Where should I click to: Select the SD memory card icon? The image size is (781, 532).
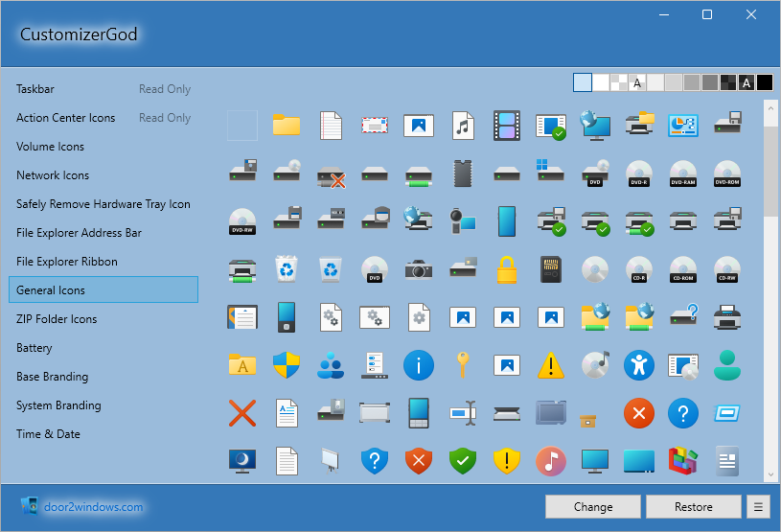tap(551, 269)
